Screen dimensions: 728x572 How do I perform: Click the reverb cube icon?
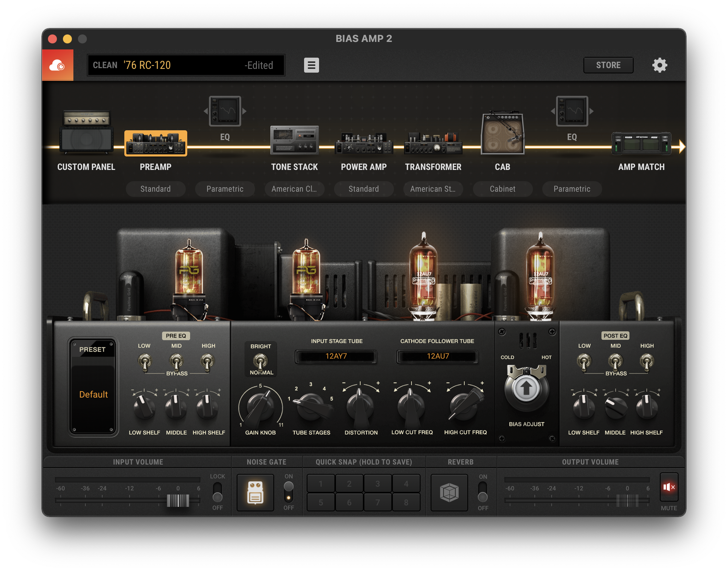pos(449,492)
